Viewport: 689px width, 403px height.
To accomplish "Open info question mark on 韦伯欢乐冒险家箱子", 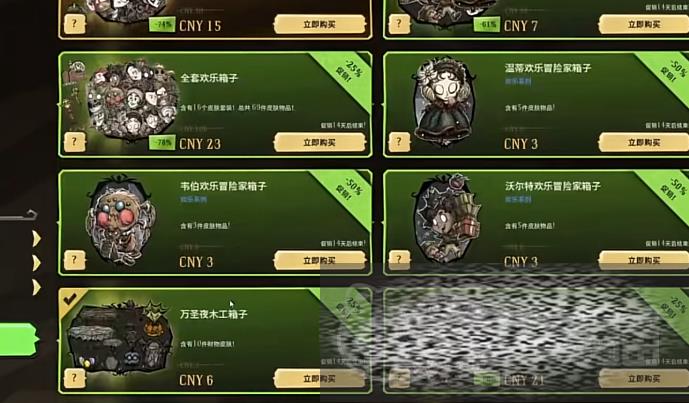I will coord(74,260).
